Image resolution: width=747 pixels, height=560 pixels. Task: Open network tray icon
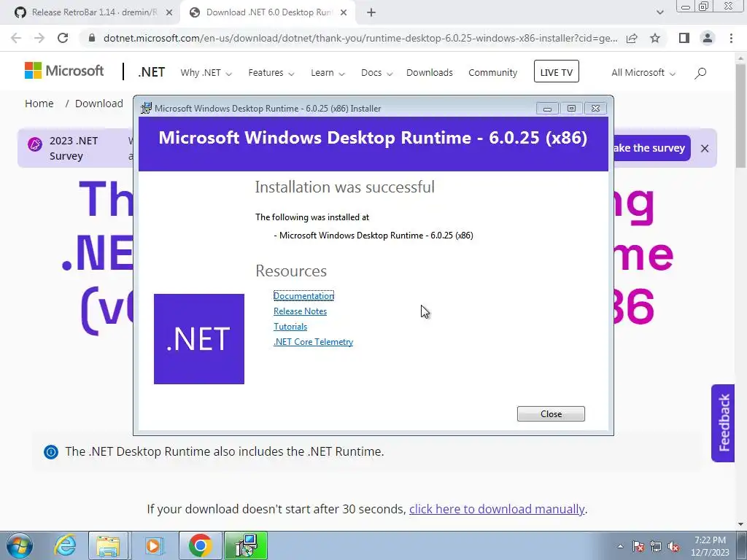click(656, 546)
